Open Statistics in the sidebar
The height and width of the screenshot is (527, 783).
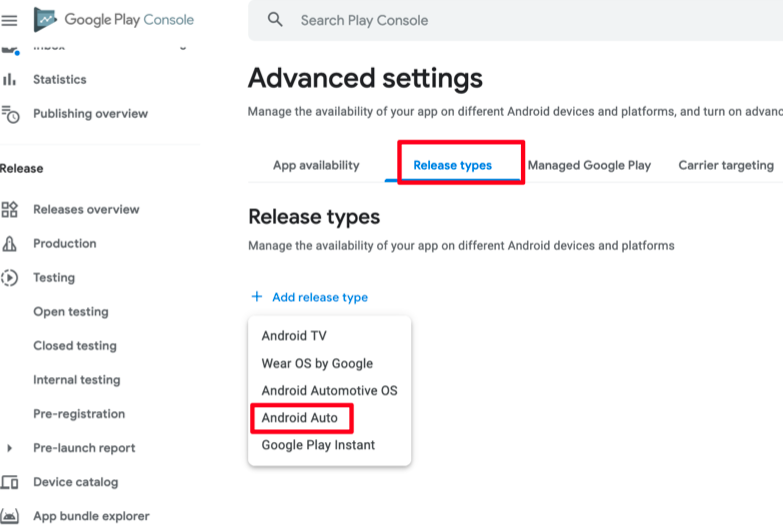[x=59, y=79]
